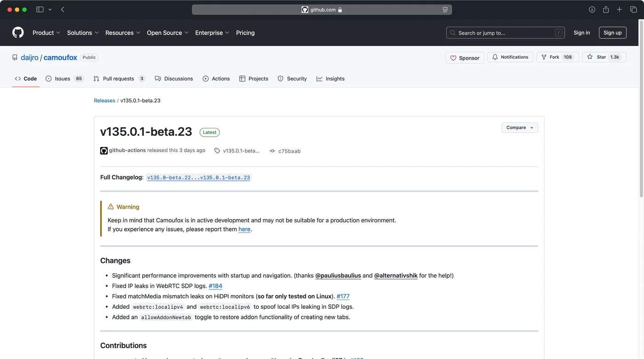Open a new tab with plus icon

click(x=620, y=10)
